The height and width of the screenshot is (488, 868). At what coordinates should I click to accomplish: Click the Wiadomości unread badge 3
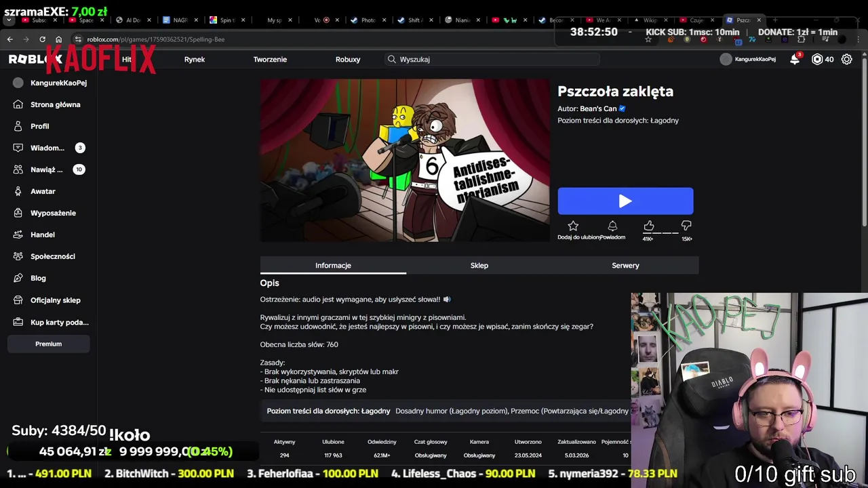80,148
